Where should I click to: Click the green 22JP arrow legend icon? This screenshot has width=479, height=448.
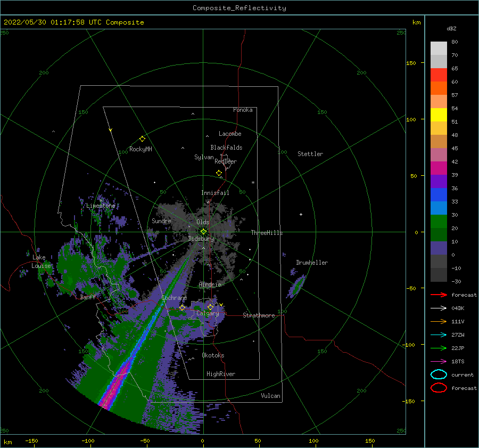pos(439,348)
